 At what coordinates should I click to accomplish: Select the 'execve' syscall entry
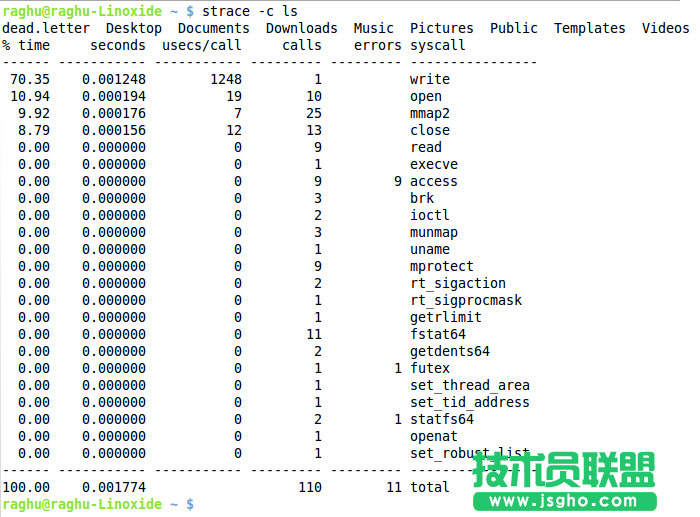point(434,164)
